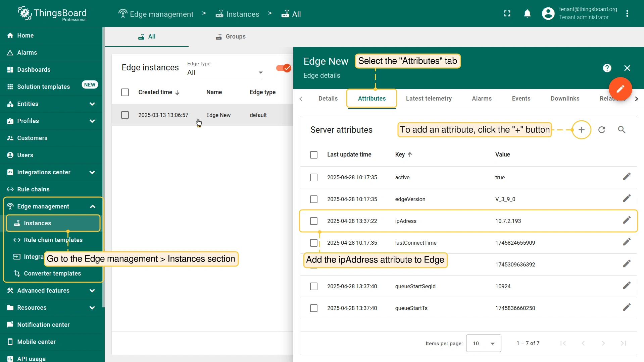Image resolution: width=644 pixels, height=362 pixels.
Task: Click the plus button to add attribute
Action: (581, 130)
